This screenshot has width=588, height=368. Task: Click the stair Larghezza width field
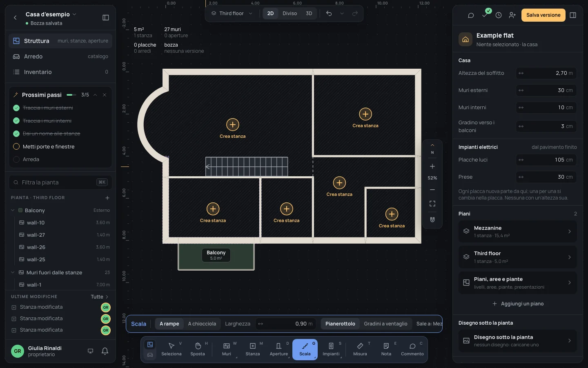pyautogui.click(x=286, y=324)
